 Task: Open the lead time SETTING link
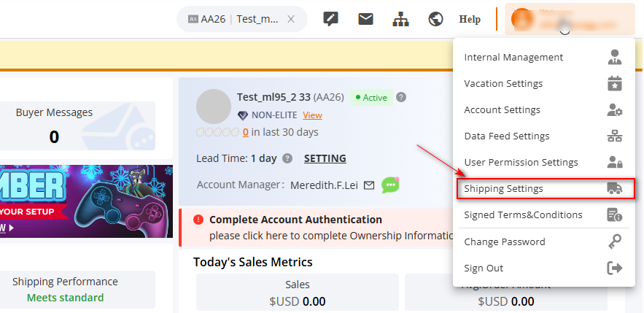click(x=325, y=158)
